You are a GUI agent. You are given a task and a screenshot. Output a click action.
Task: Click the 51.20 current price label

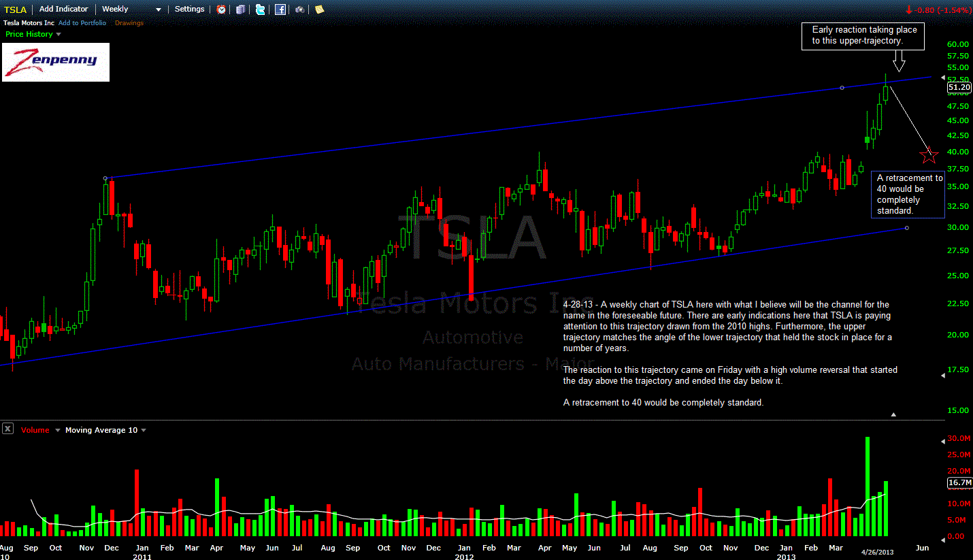point(959,87)
